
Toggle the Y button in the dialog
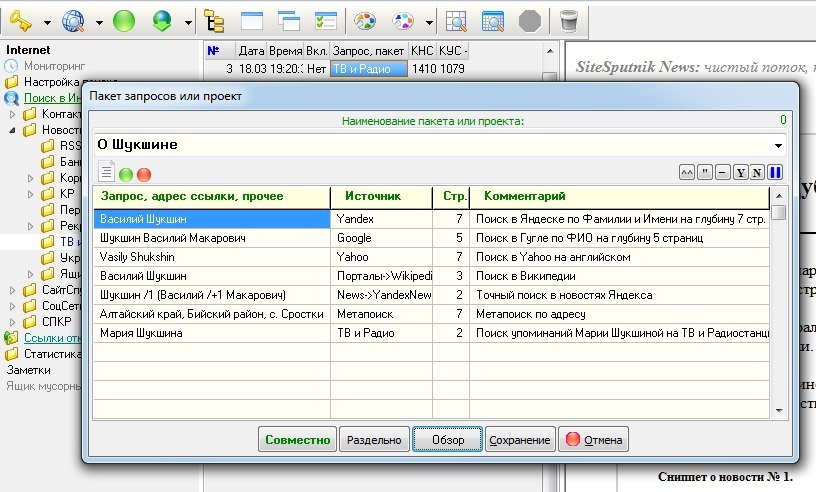pyautogui.click(x=740, y=173)
